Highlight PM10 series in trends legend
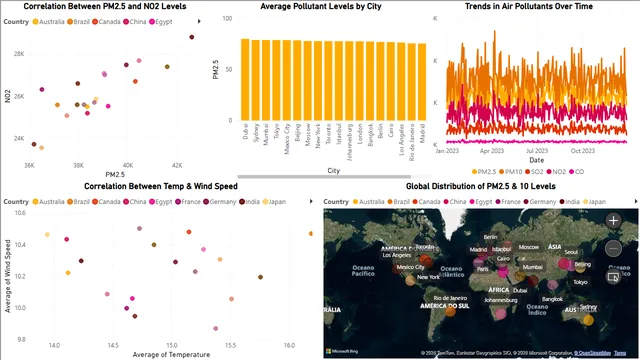 tap(510, 172)
